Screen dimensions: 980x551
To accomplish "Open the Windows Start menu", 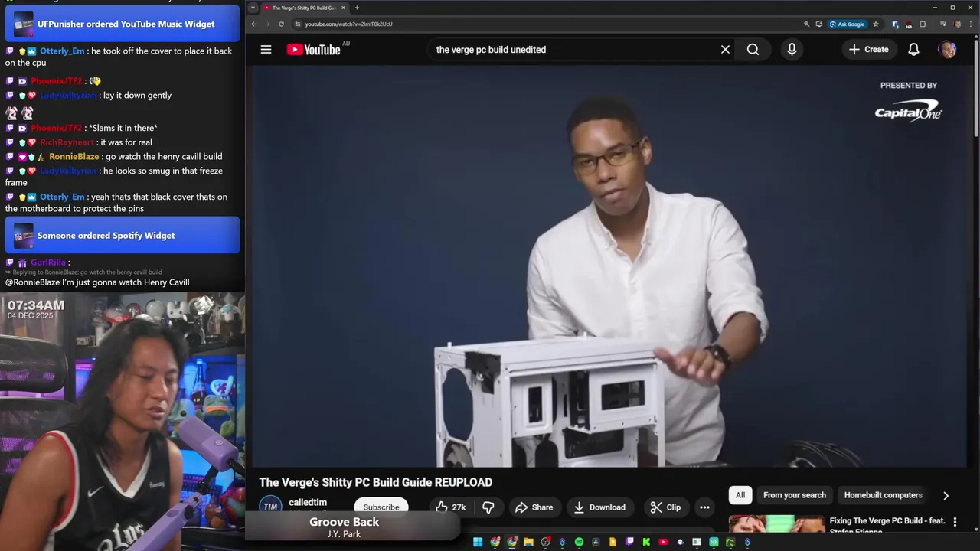I will point(478,542).
